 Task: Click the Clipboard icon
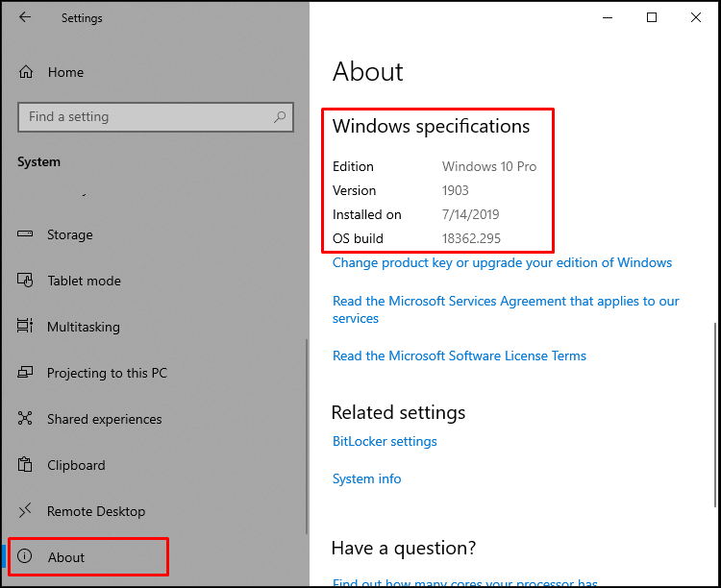pyautogui.click(x=27, y=465)
